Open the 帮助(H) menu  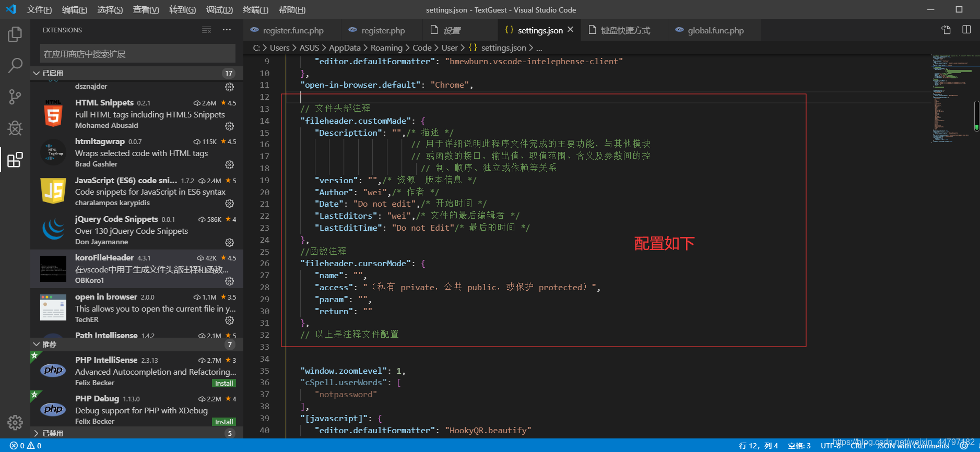[x=292, y=10]
